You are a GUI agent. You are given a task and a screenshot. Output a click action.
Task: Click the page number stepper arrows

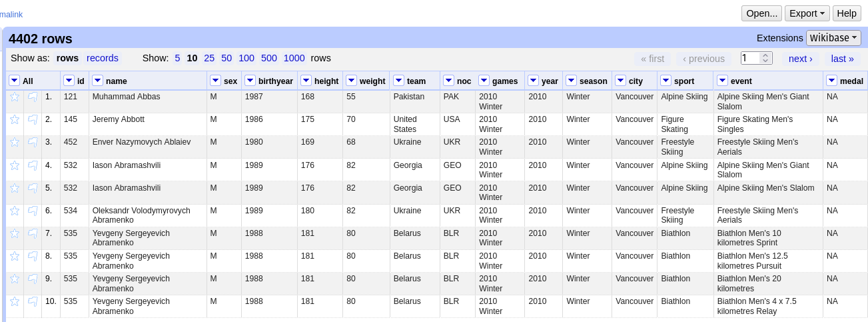(766, 58)
